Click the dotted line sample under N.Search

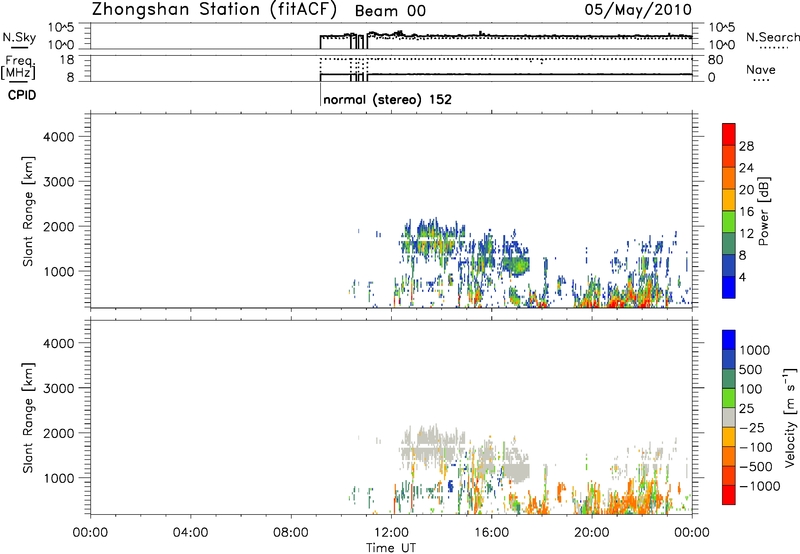(773, 48)
